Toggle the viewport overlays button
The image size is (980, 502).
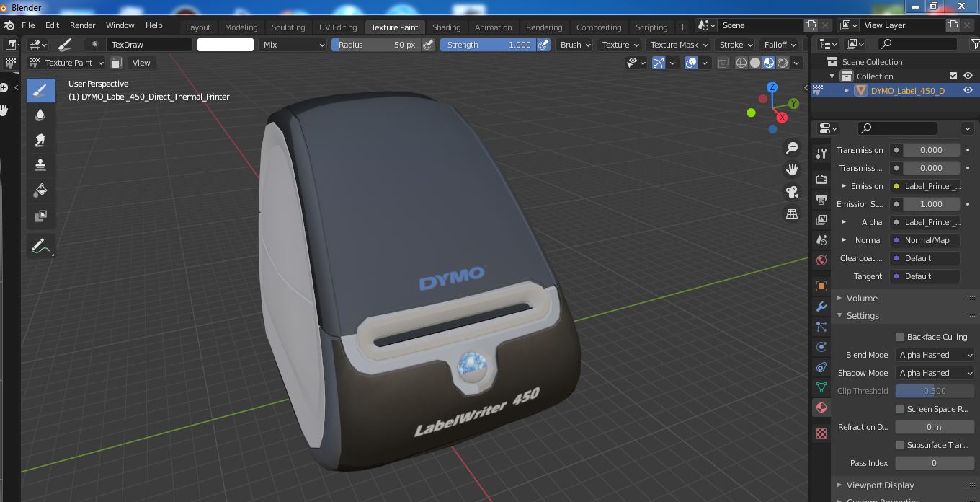[x=691, y=63]
